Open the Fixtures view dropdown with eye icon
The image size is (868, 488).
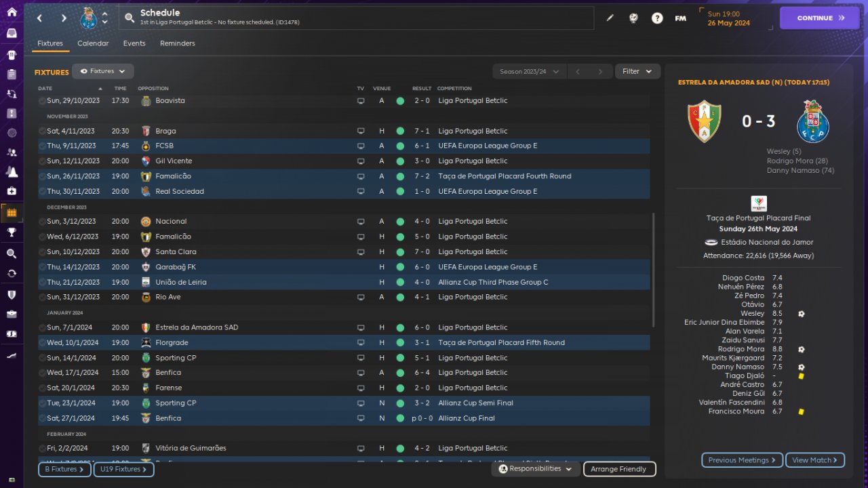[x=103, y=71]
